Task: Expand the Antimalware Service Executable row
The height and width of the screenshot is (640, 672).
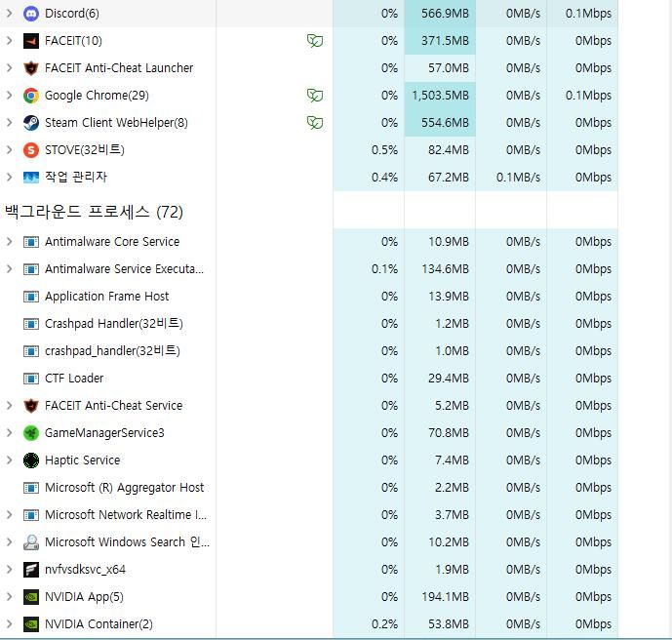Action: [10, 269]
